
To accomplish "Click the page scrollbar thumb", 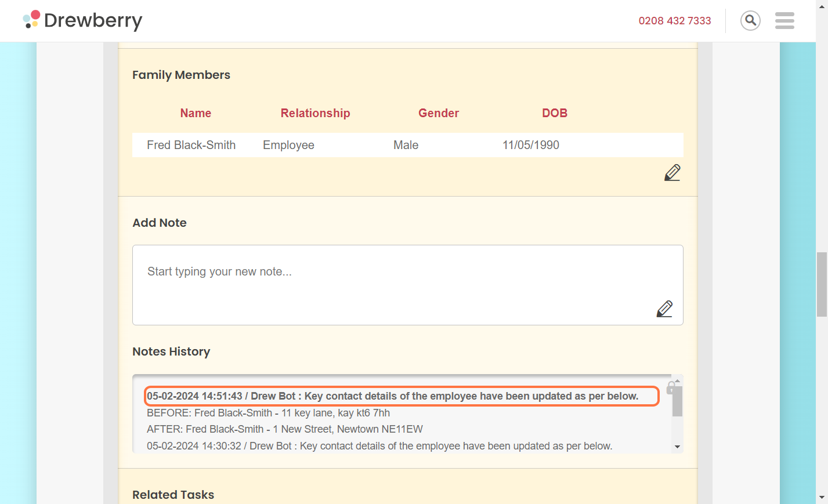I will click(x=822, y=284).
